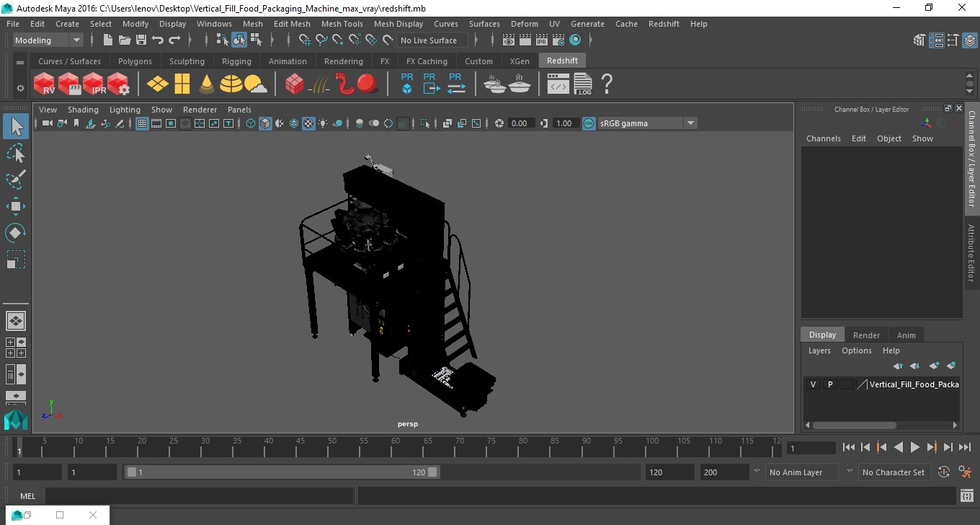Select the Lasso tool in the toolbox
Image resolution: width=980 pixels, height=525 pixels.
pos(16,154)
